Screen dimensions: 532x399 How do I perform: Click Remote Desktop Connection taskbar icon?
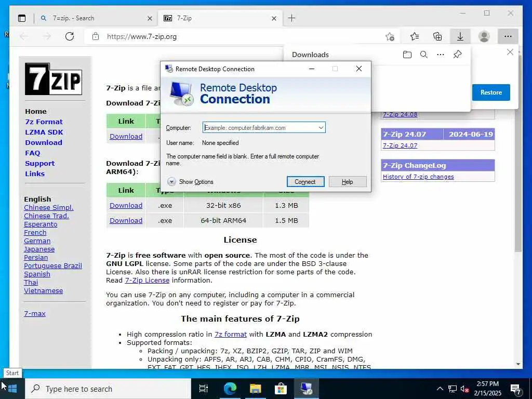[307, 389]
